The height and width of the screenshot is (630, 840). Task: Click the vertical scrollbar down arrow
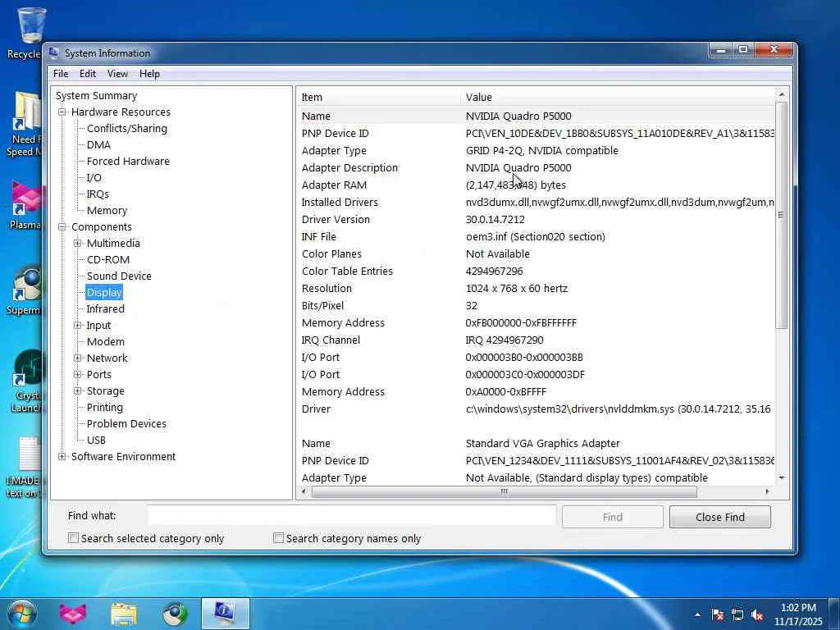click(782, 477)
